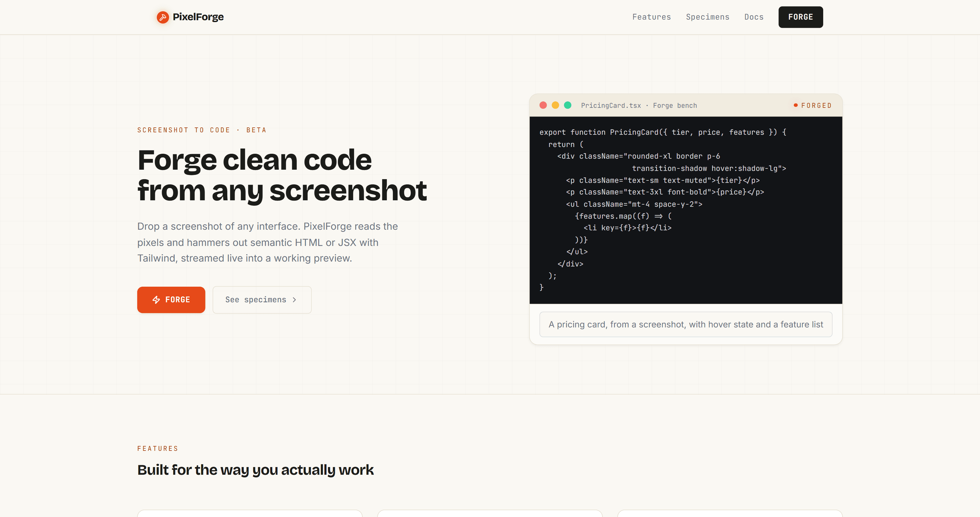
Task: Click the 'transition-shadow hover:shadow-lg' code line
Action: 709,168
